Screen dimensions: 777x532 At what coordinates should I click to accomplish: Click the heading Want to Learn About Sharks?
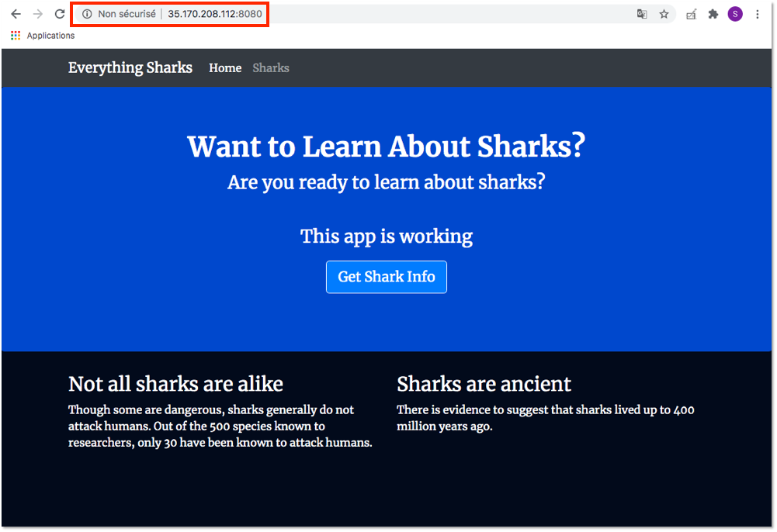coord(387,147)
